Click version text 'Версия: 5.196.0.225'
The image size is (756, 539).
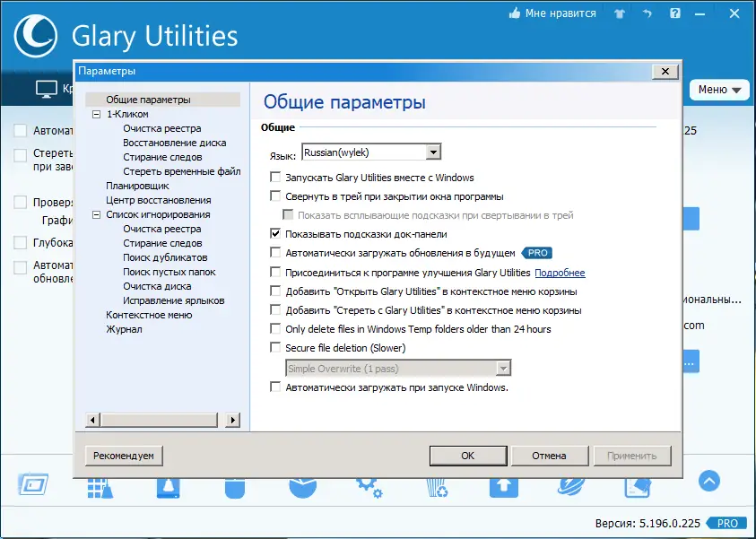(x=647, y=524)
